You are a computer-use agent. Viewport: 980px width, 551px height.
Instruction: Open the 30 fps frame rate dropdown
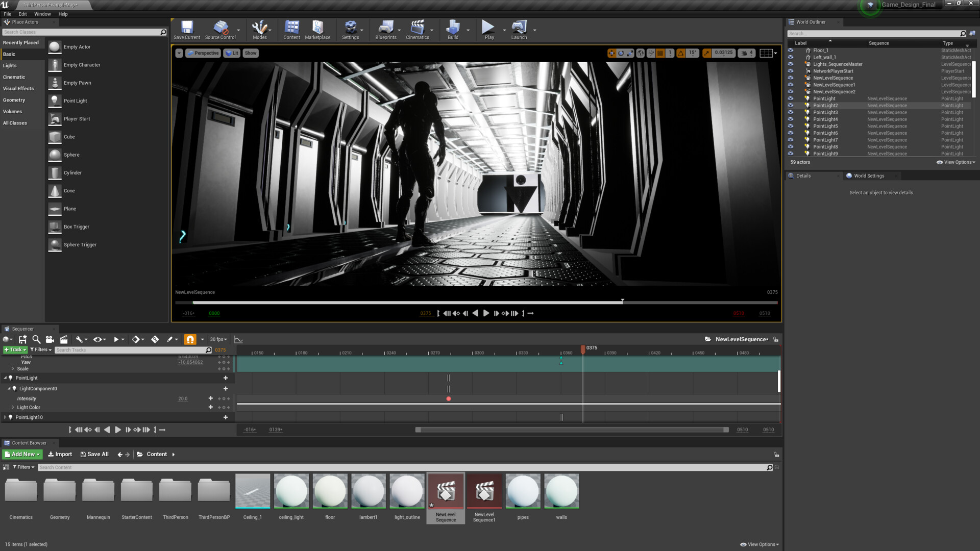218,339
